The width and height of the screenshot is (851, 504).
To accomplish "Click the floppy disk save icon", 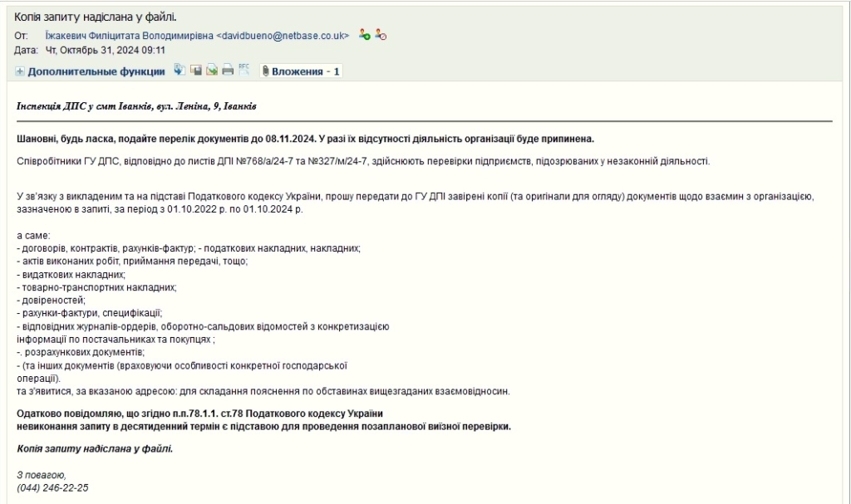I will (x=196, y=71).
